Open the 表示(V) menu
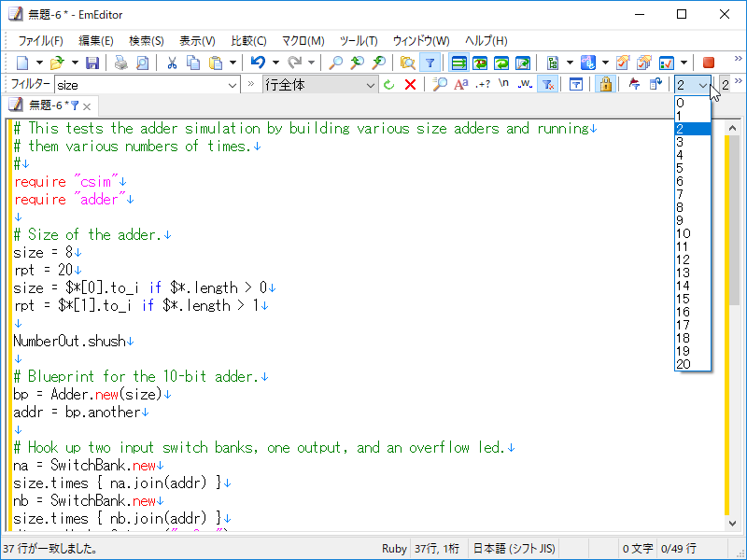 click(x=197, y=41)
